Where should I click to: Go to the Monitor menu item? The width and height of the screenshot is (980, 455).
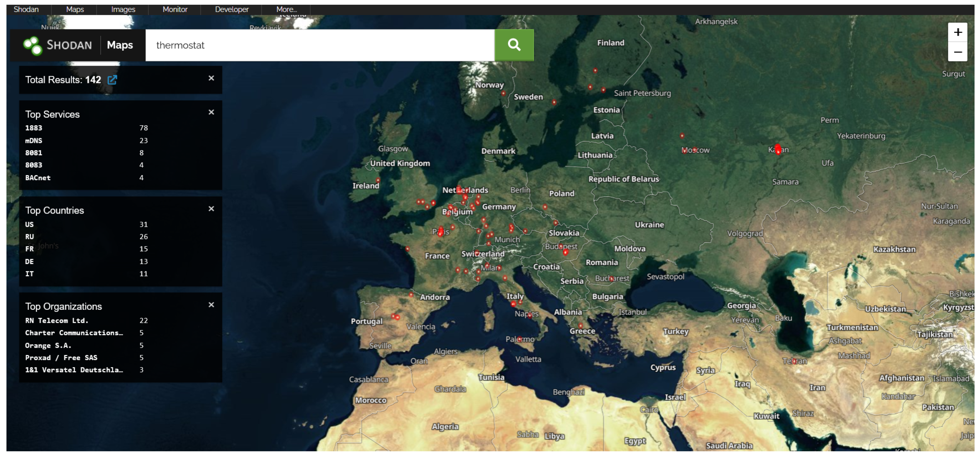(x=175, y=9)
